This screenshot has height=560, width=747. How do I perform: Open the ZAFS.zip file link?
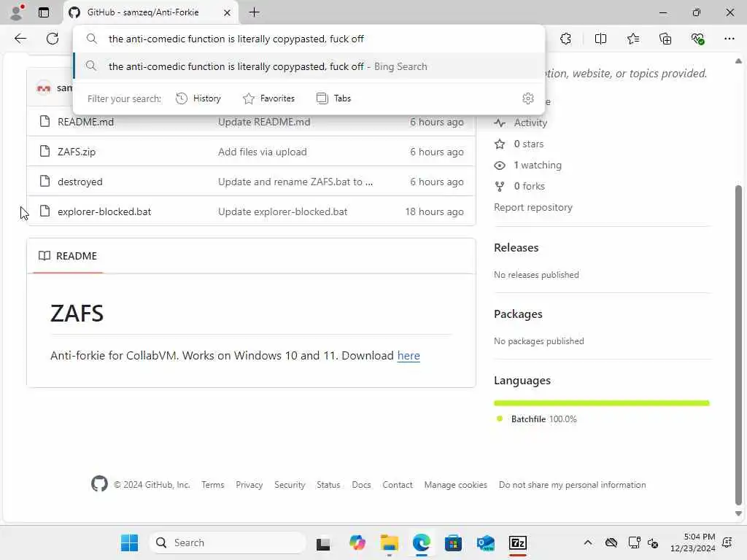pos(77,152)
